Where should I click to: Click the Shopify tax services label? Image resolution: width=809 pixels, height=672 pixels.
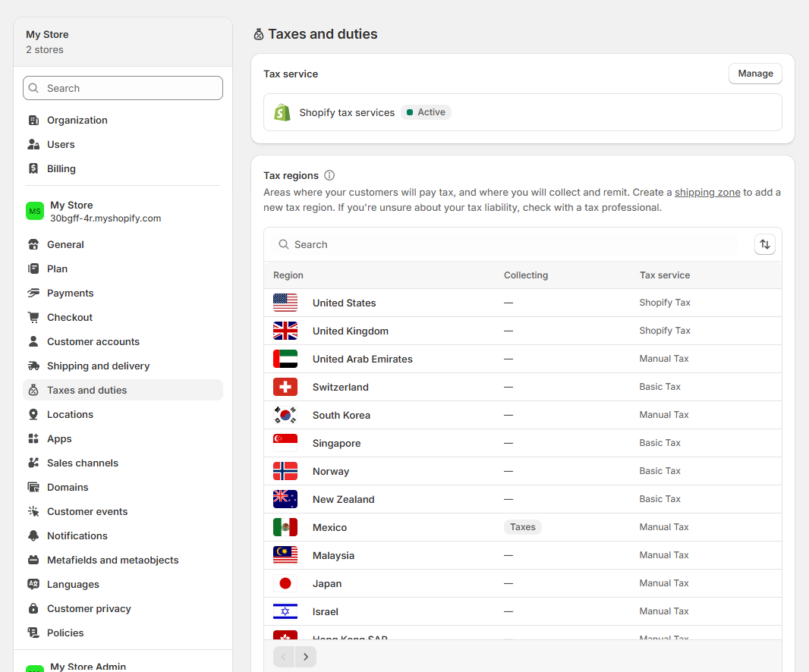coord(347,112)
